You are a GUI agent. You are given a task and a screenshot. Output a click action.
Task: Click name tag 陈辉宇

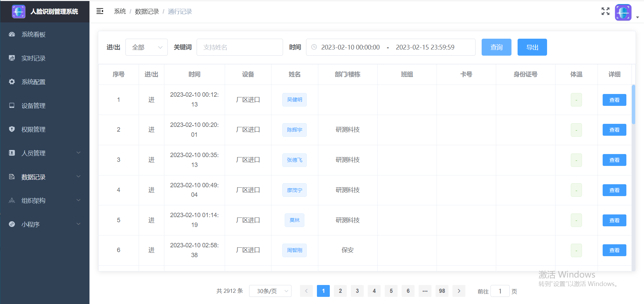295,130
